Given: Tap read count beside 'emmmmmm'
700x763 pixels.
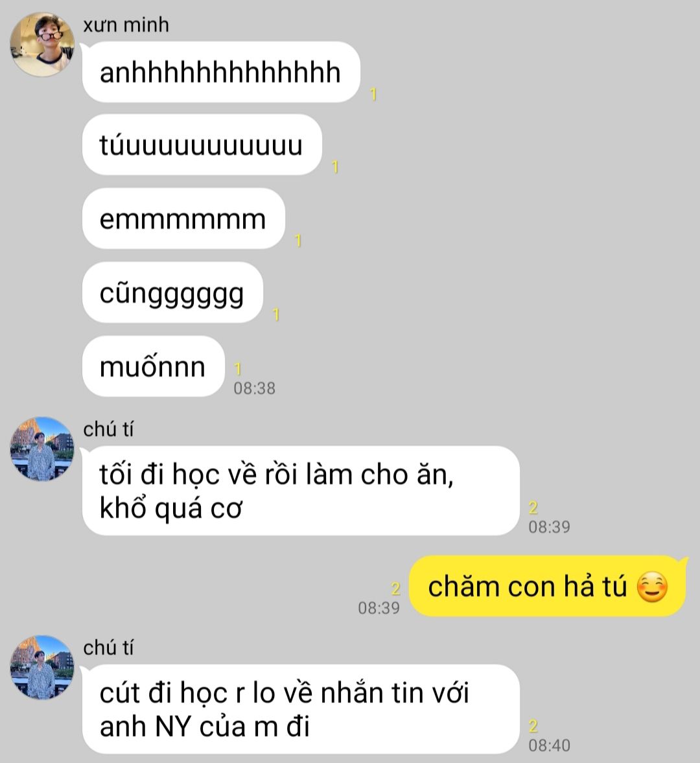Looking at the screenshot, I should (x=298, y=241).
